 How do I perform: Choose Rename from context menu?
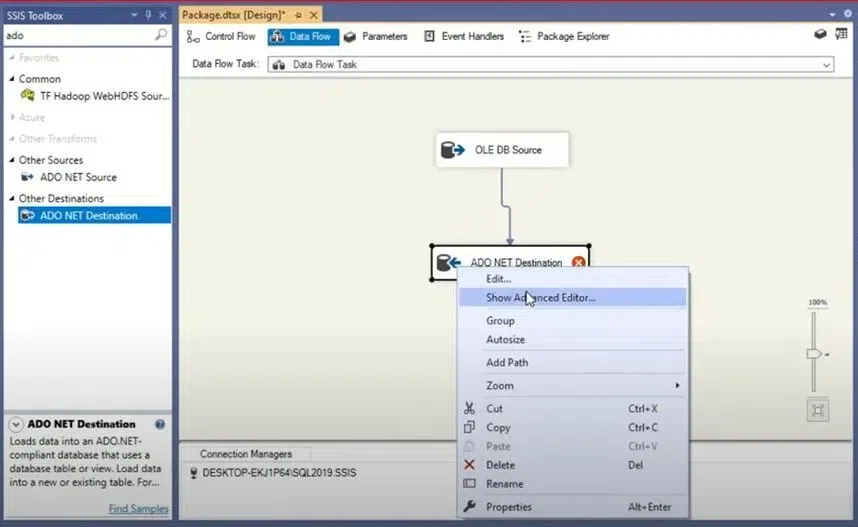572,484
